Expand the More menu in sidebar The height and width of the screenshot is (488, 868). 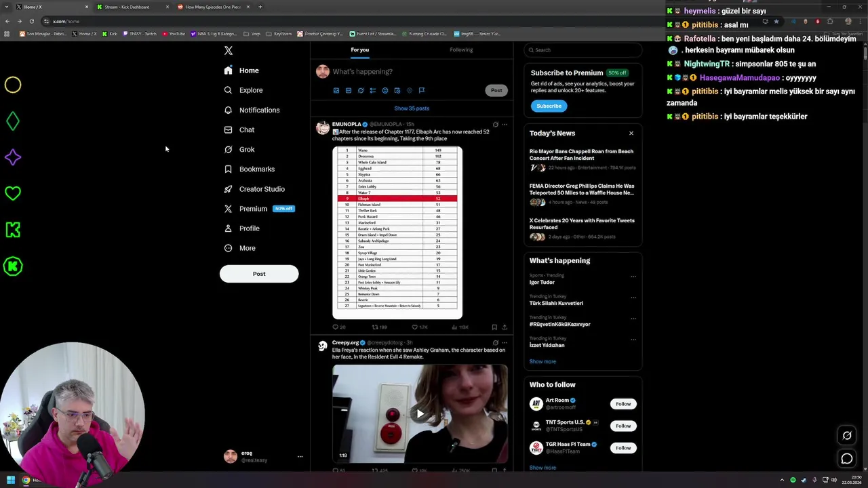coord(240,248)
